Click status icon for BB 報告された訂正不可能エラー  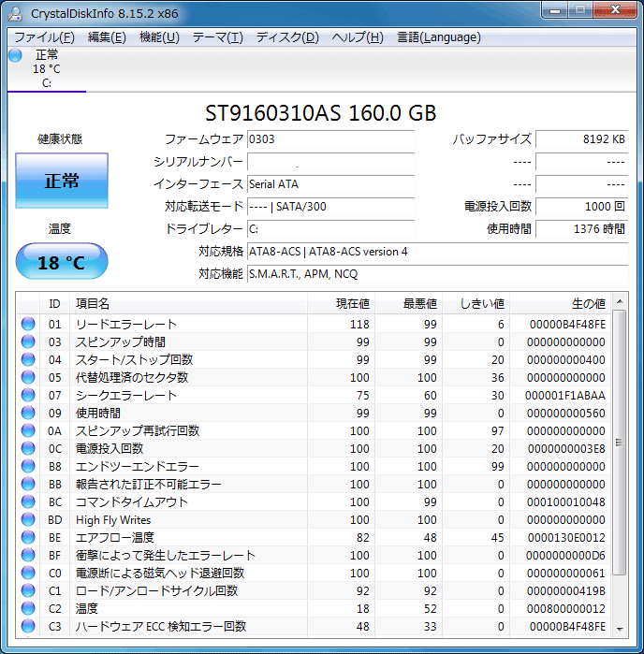coord(28,485)
